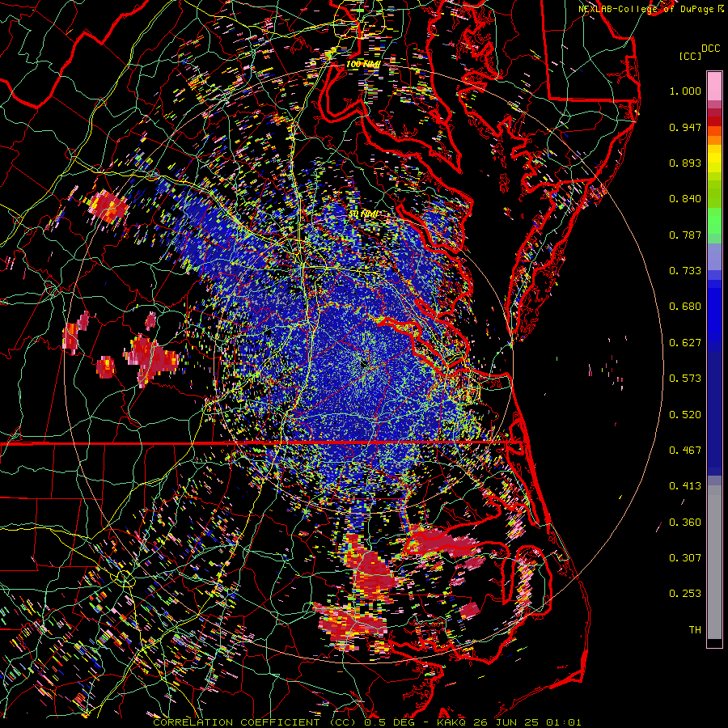Pick the black swatch below TH

(714, 643)
